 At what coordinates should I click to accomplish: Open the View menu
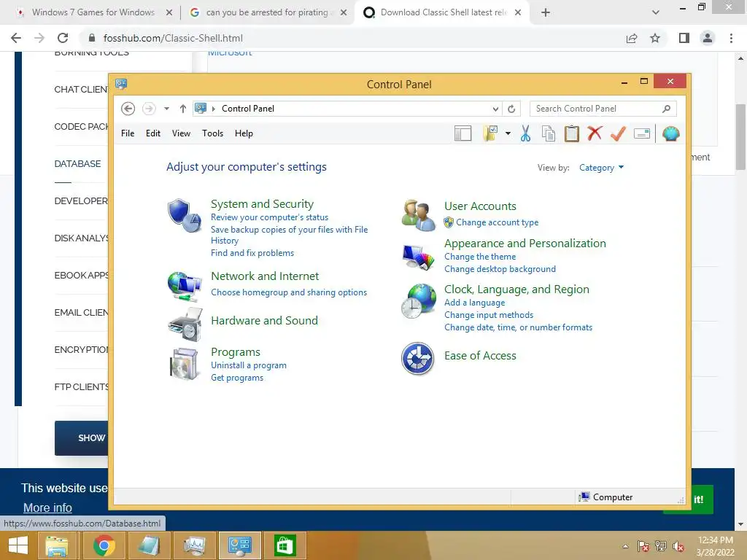point(181,133)
